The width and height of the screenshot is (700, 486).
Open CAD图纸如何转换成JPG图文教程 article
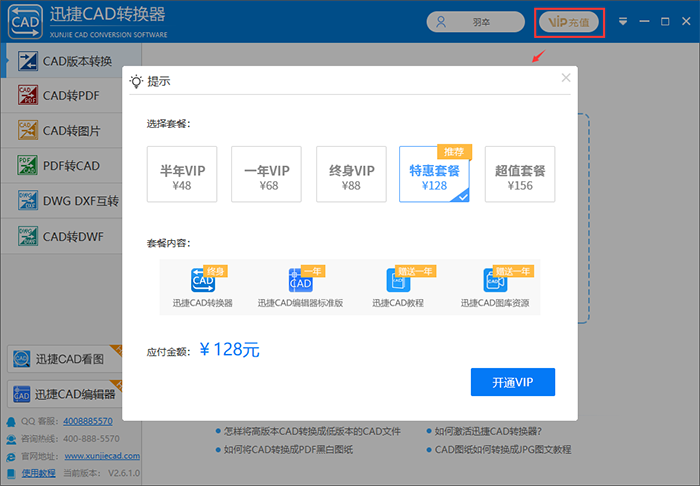pos(503,449)
